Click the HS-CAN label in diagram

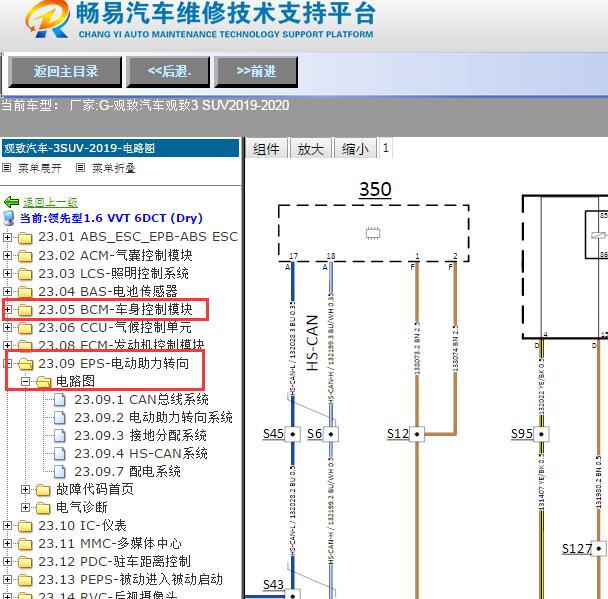tap(313, 343)
